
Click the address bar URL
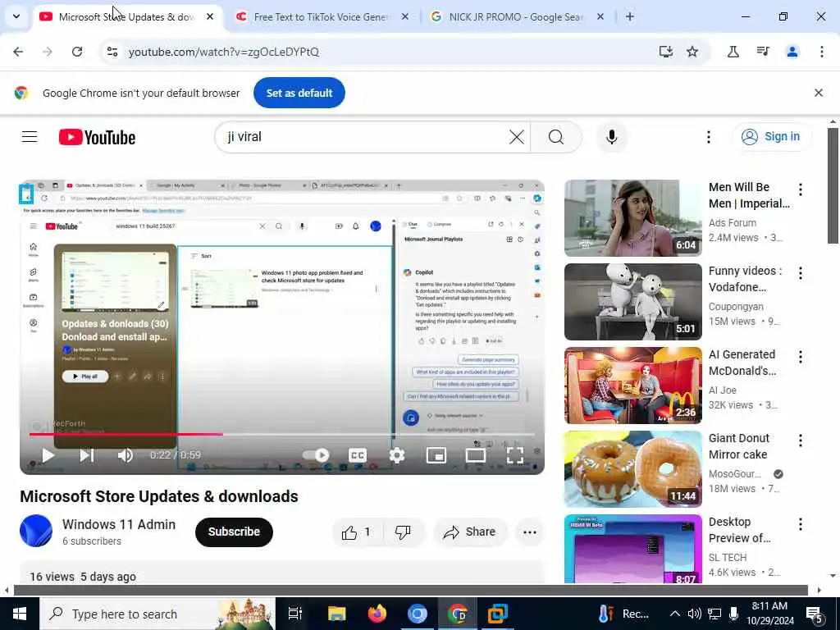tap(223, 52)
